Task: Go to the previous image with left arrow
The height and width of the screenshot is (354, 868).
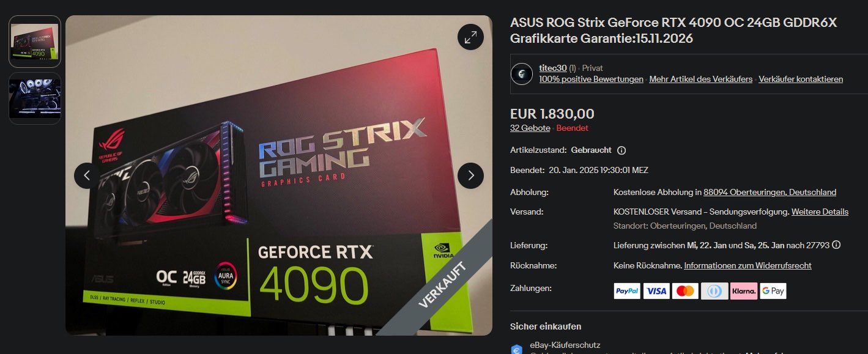Action: pos(87,176)
